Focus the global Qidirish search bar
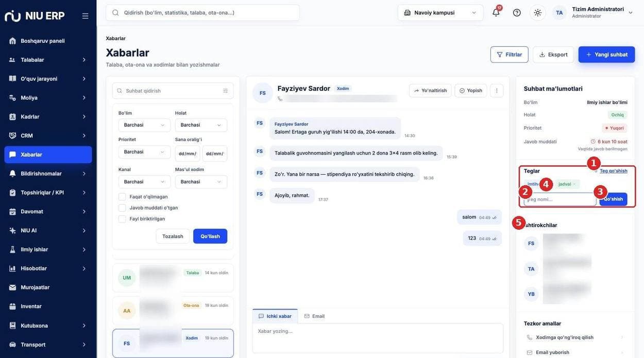644x358 pixels. tap(202, 12)
